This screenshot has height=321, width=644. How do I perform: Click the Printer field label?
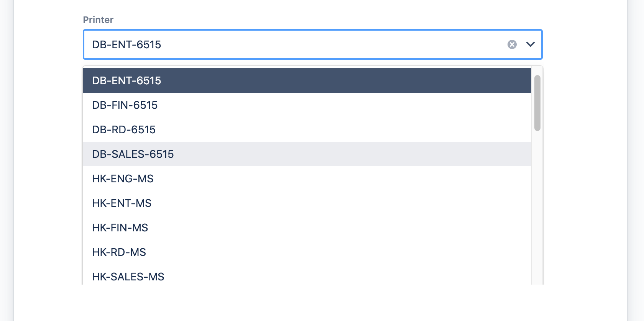pyautogui.click(x=98, y=20)
